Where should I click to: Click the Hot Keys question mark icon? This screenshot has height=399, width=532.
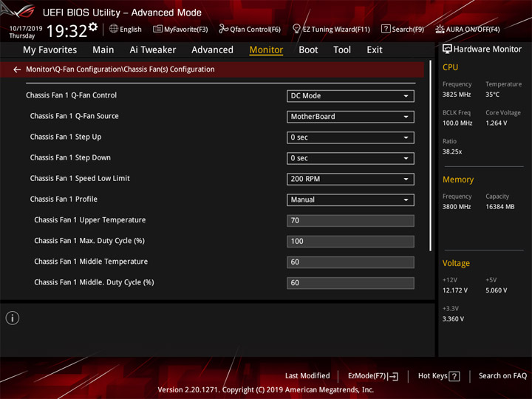tap(454, 376)
